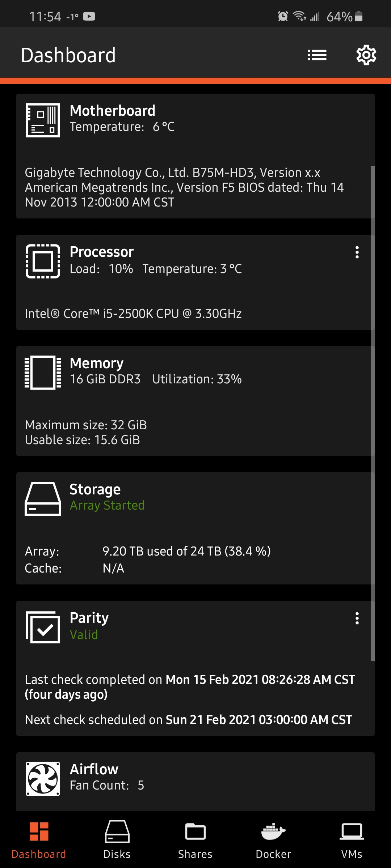Tap the alarm icon in status bar

[x=283, y=16]
